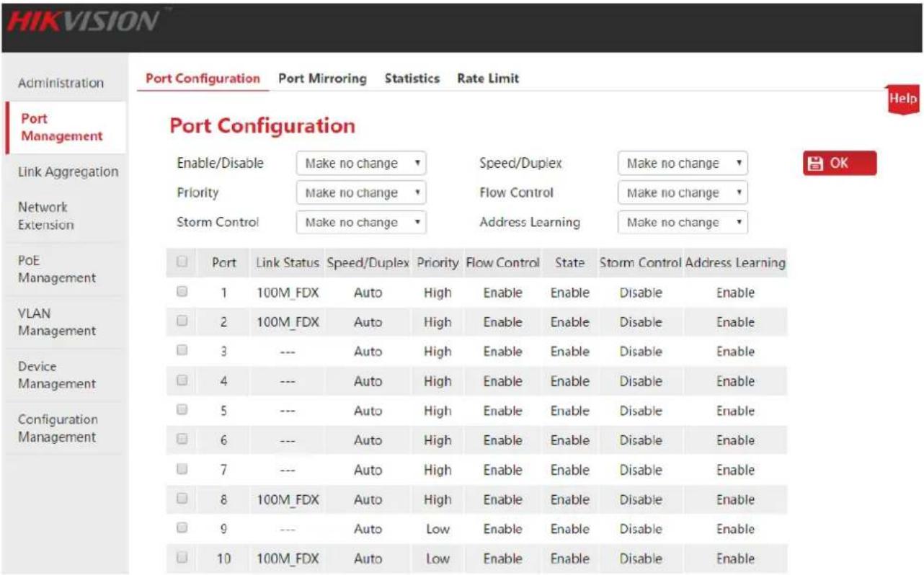Click the Link Status column header

[x=288, y=263]
